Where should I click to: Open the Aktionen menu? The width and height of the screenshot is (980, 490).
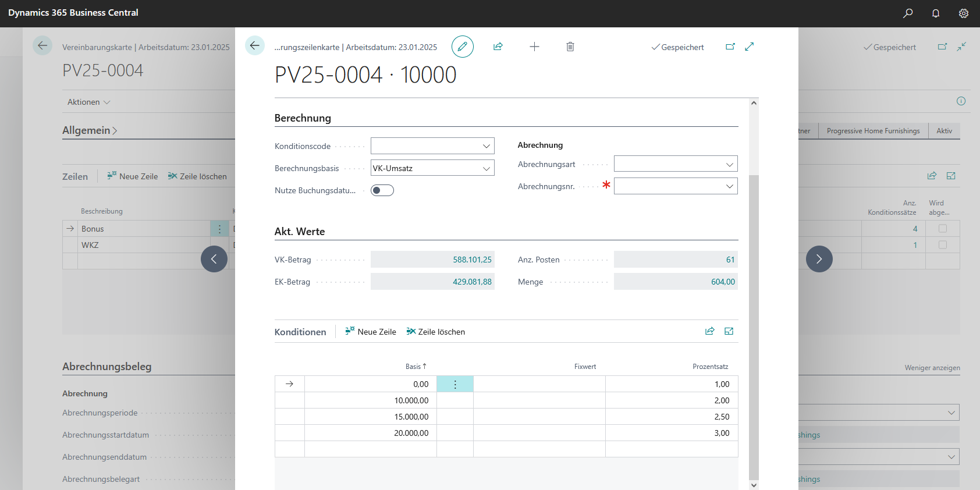[x=88, y=102]
